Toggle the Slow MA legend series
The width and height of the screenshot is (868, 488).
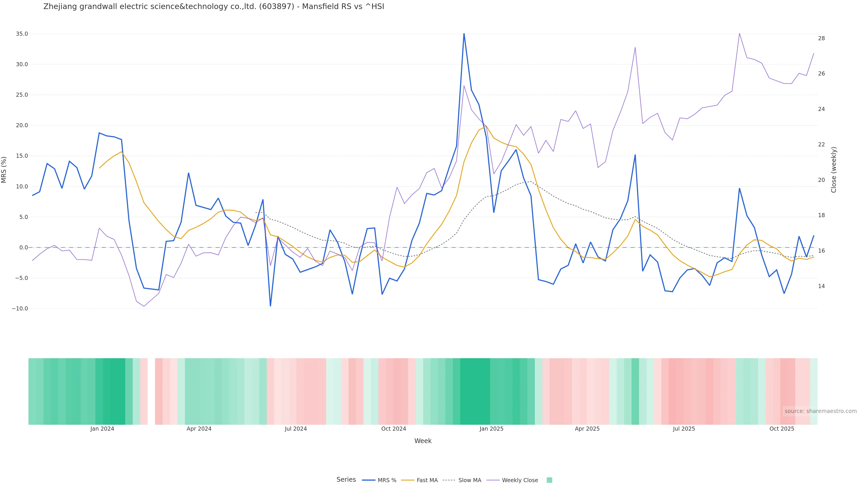tap(470, 480)
